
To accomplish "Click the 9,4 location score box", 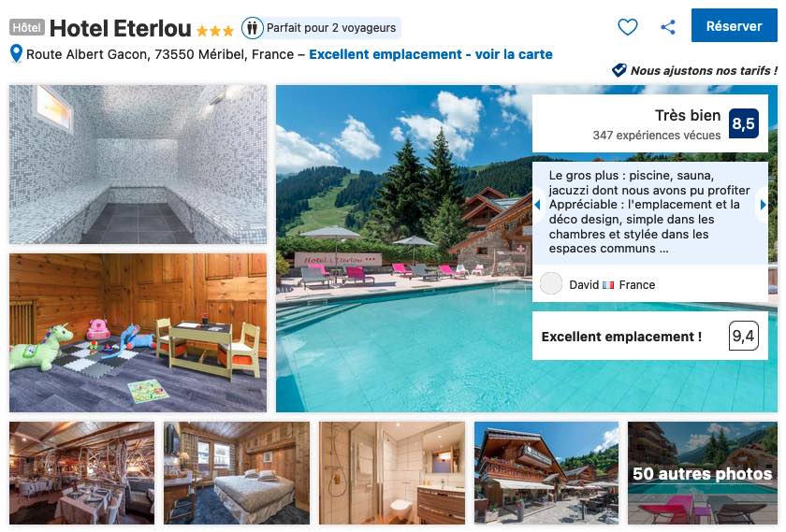I will click(743, 336).
